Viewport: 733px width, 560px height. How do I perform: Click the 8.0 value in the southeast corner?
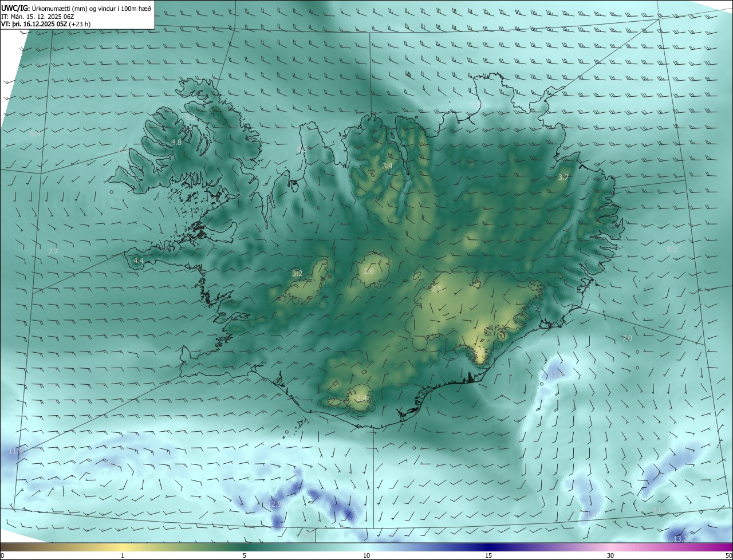tap(657, 510)
